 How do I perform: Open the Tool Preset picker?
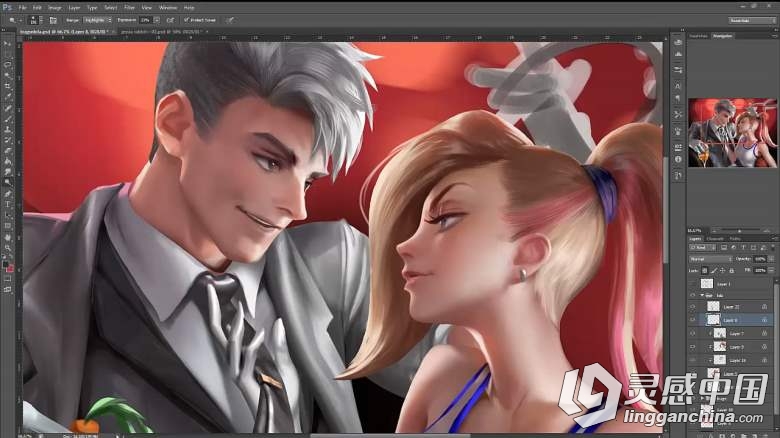[x=14, y=20]
